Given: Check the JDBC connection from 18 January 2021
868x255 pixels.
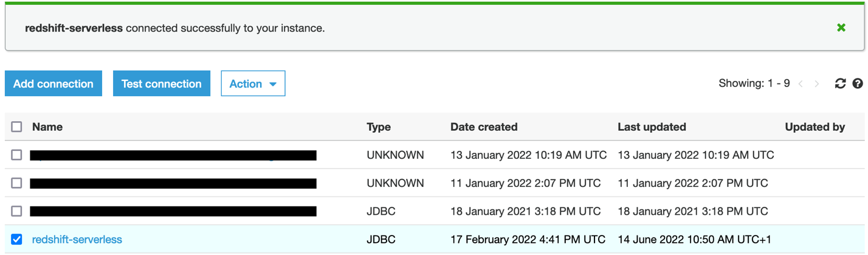Looking at the screenshot, I should [16, 211].
